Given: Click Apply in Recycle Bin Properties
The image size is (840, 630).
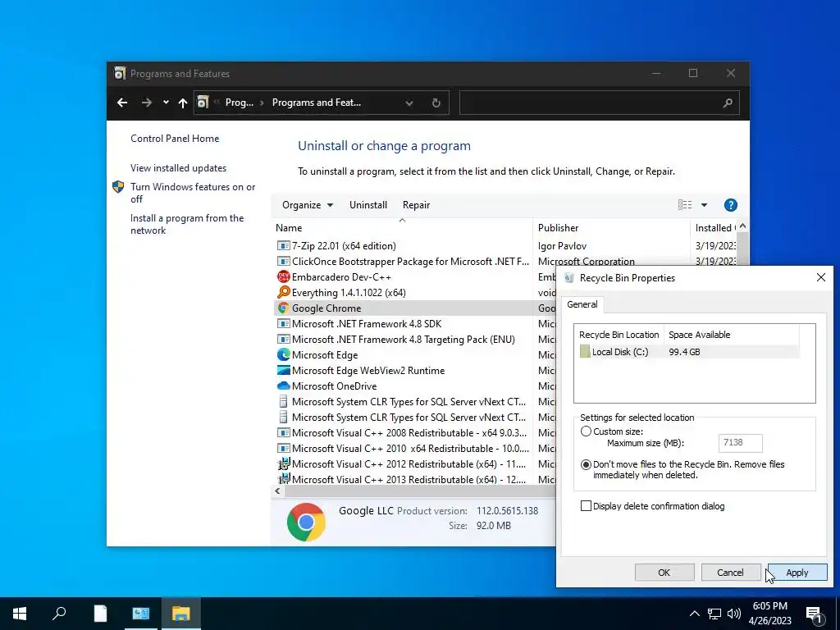Looking at the screenshot, I should pos(797,572).
